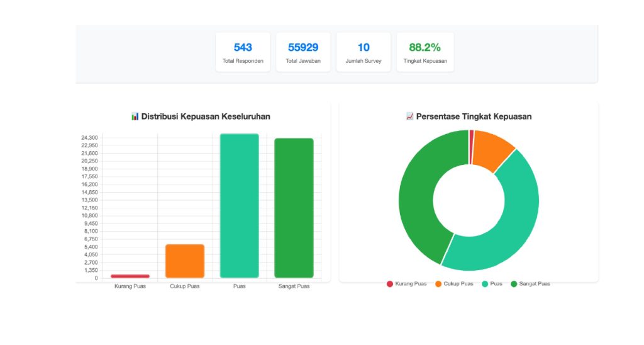Click the Persentase Tingkat Kepuasan heading

point(474,116)
